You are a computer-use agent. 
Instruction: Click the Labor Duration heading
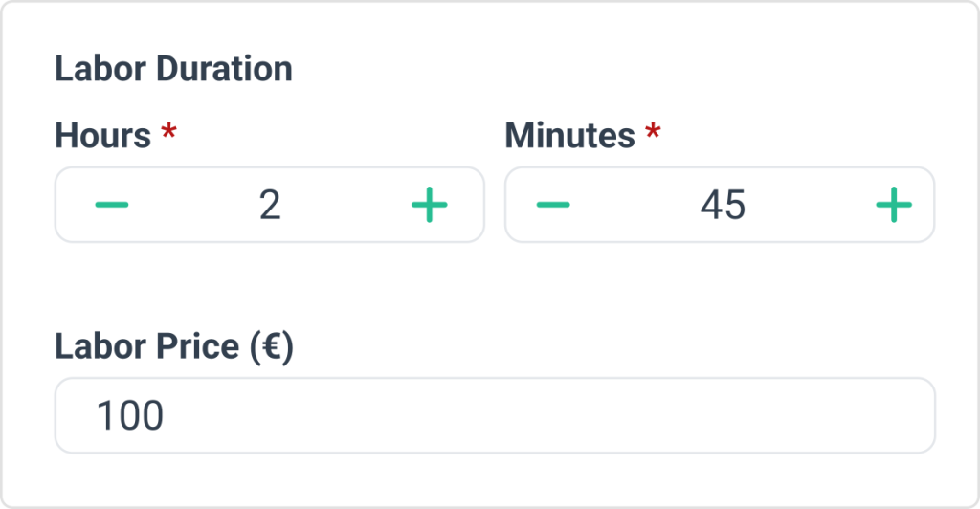tap(173, 70)
